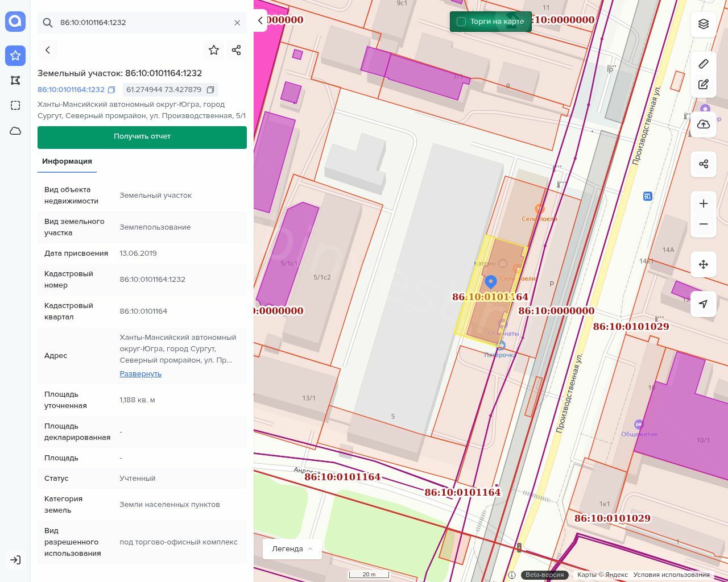
Task: Open polygon drawing tool in left sidebar
Action: click(x=15, y=80)
